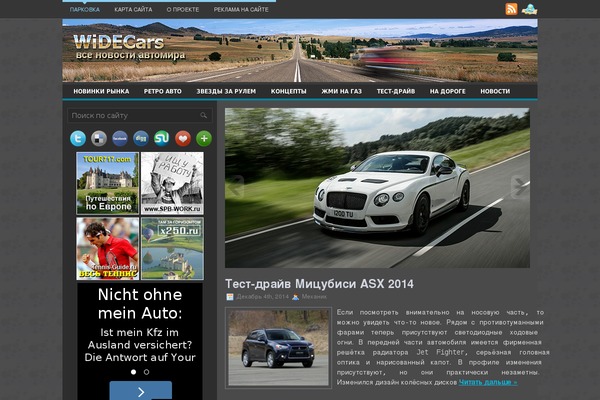Click the red heart favorite icon
This screenshot has height=400, width=600.
183,138
